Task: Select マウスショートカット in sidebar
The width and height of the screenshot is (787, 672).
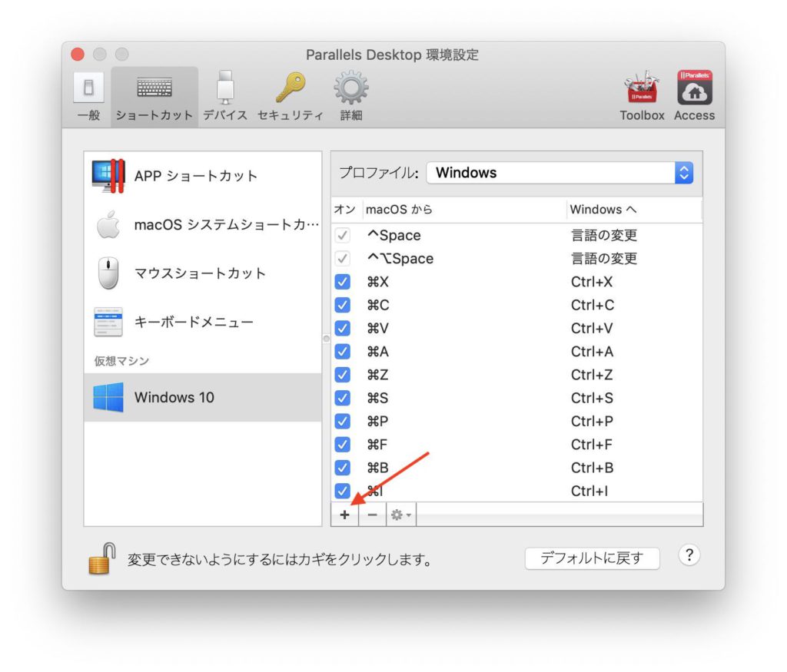Action: click(203, 273)
